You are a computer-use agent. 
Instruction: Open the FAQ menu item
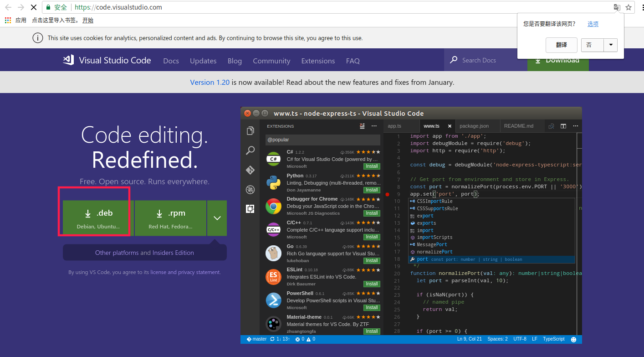(353, 61)
